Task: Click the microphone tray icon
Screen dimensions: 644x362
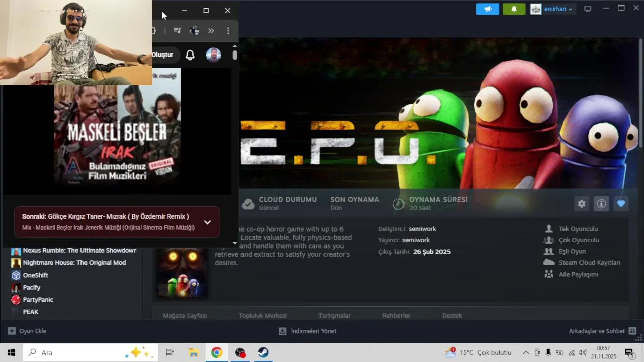Action: click(548, 353)
